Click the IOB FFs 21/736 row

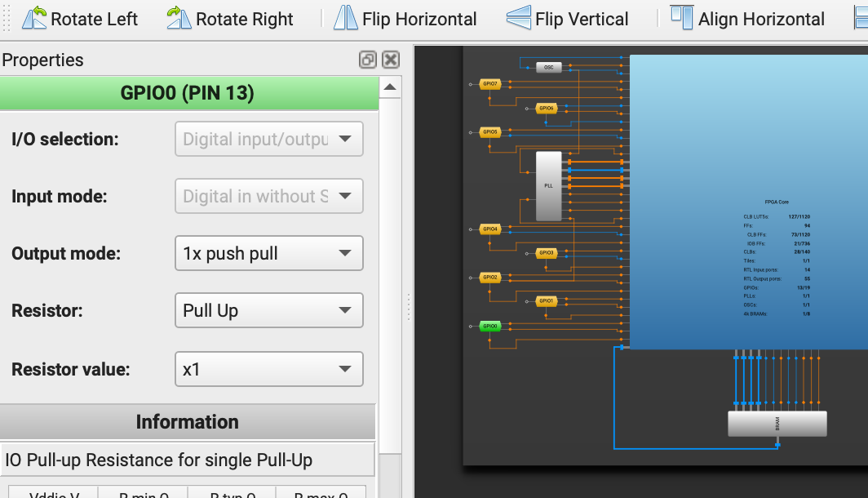777,243
